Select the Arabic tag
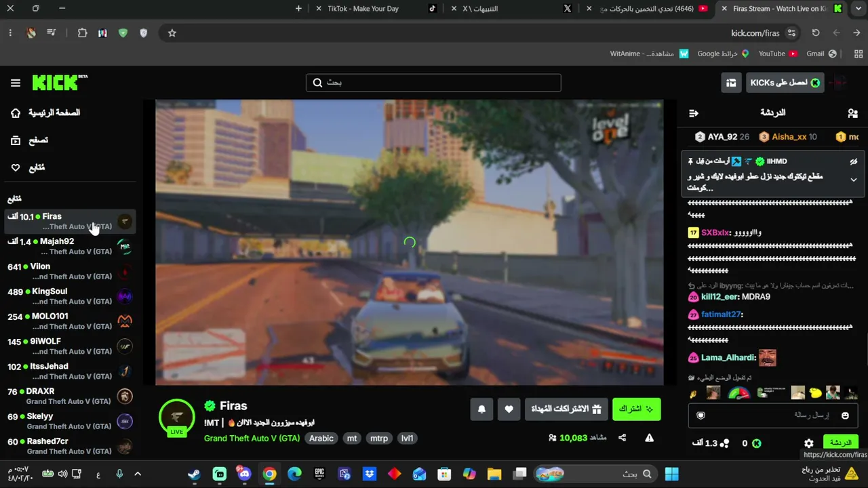The image size is (868, 488). pos(321,439)
